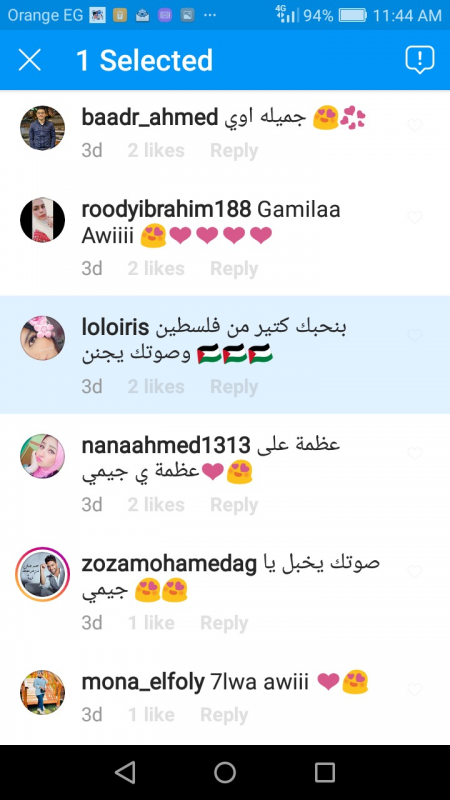Screen dimensions: 450x800
Task: Open Android recent apps square button
Action: coord(324,772)
